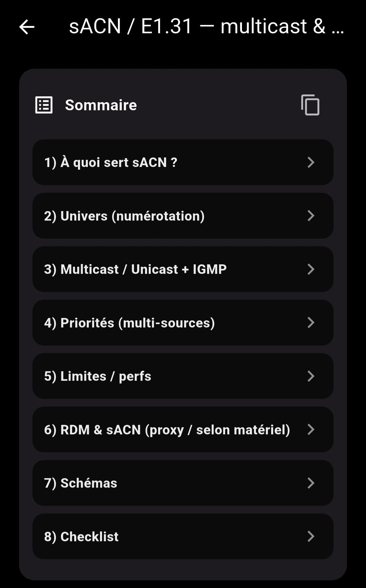Expand chevron for Multicast / Unicast + IGMP
366x588 pixels.
pos(311,269)
